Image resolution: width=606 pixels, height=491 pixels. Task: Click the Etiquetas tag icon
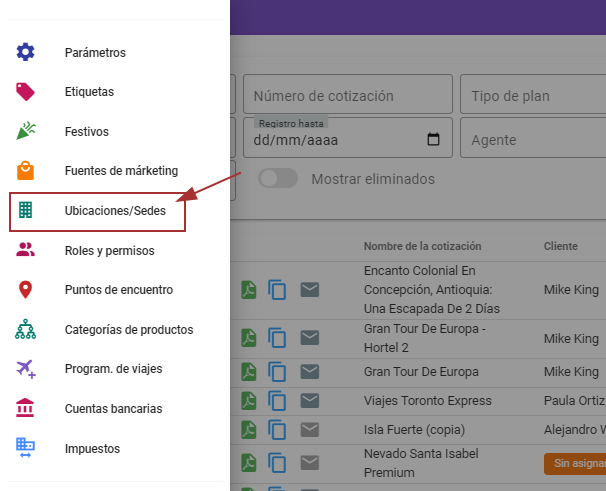[26, 92]
